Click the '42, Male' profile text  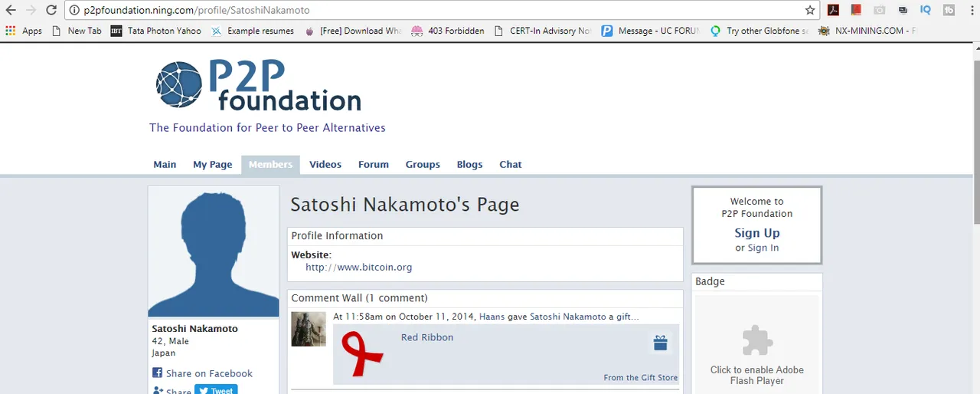point(170,341)
